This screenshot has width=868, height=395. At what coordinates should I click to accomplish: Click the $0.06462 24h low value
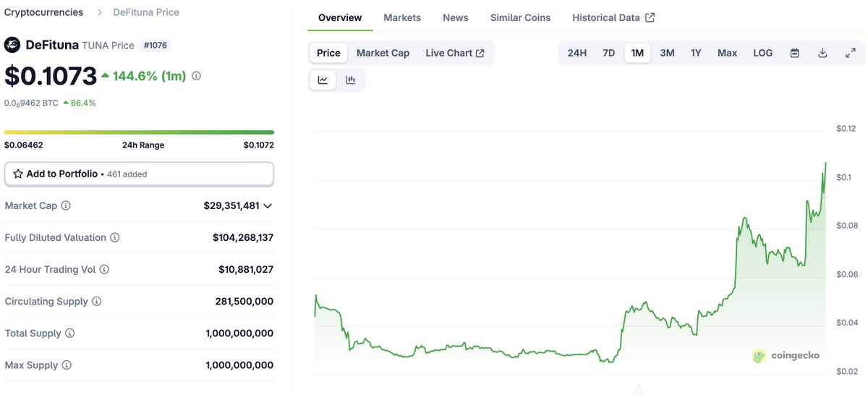click(24, 145)
